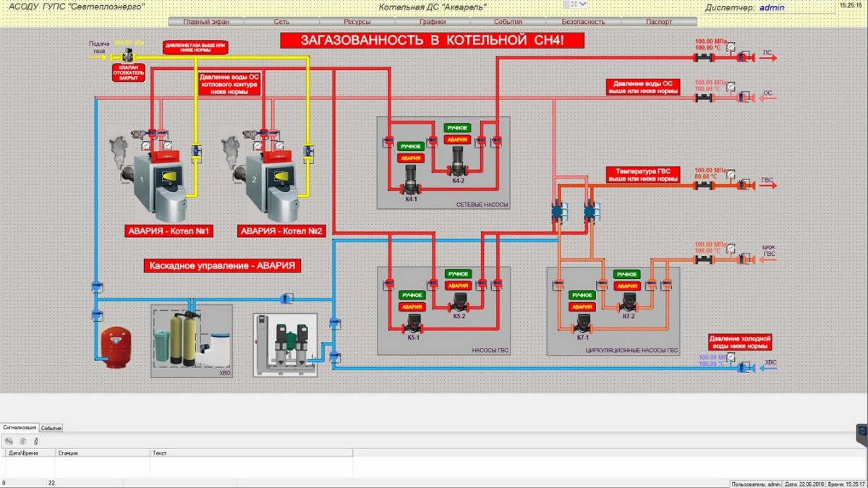The image size is (868, 488).
Task: Click circulation pump K7-1 icon
Action: coord(582,323)
